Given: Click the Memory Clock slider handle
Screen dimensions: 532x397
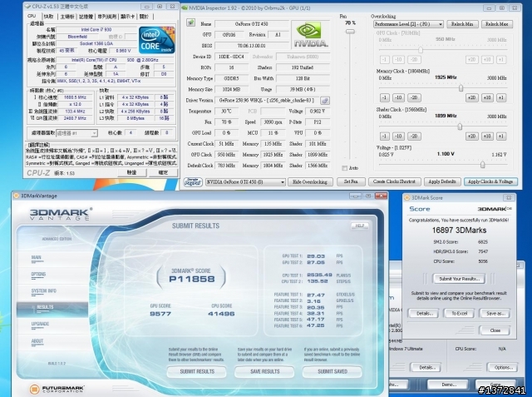Looking at the screenshot, I should pos(461,88).
